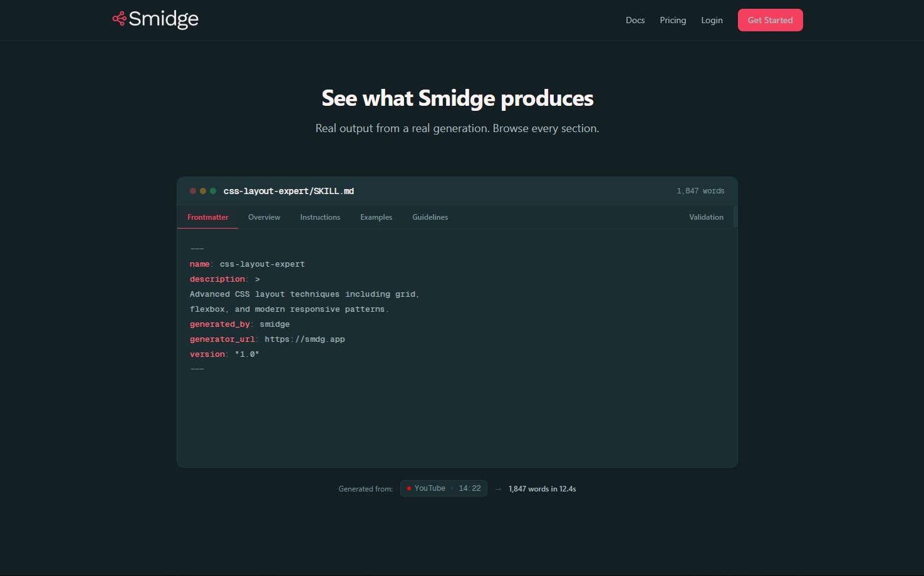
Task: Click the red YouTube dot in the source badge
Action: tap(410, 488)
